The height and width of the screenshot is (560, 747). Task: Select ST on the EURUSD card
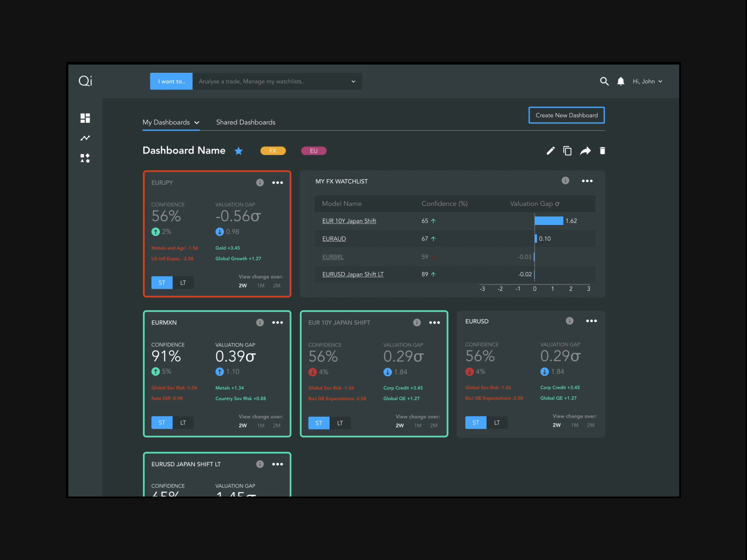click(475, 422)
